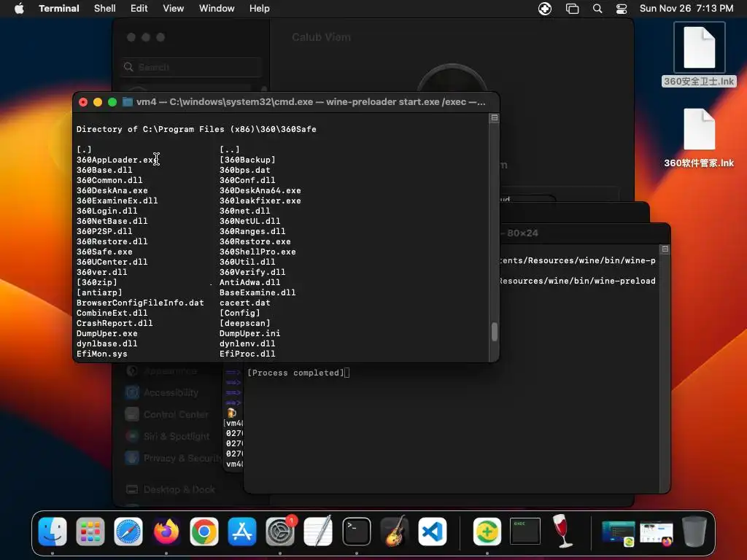
Task: Select Desktop & Dock in System Settings sidebar
Action: 171,489
